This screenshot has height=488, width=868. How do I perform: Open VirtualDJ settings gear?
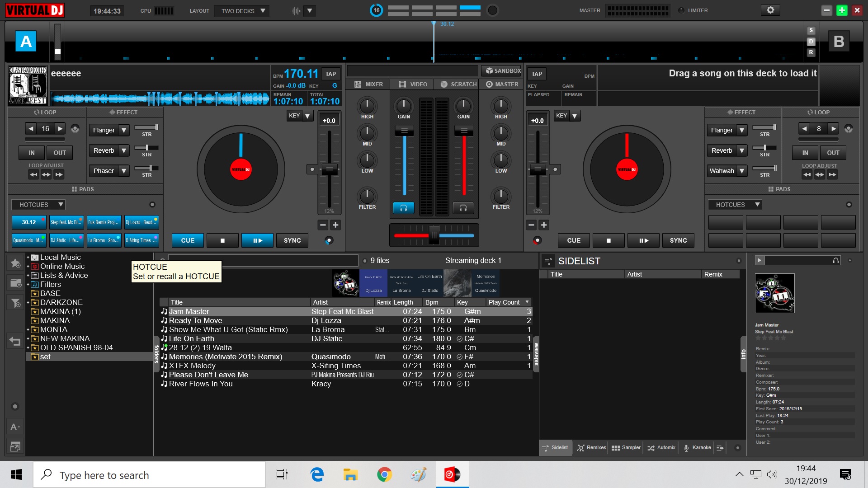point(770,10)
